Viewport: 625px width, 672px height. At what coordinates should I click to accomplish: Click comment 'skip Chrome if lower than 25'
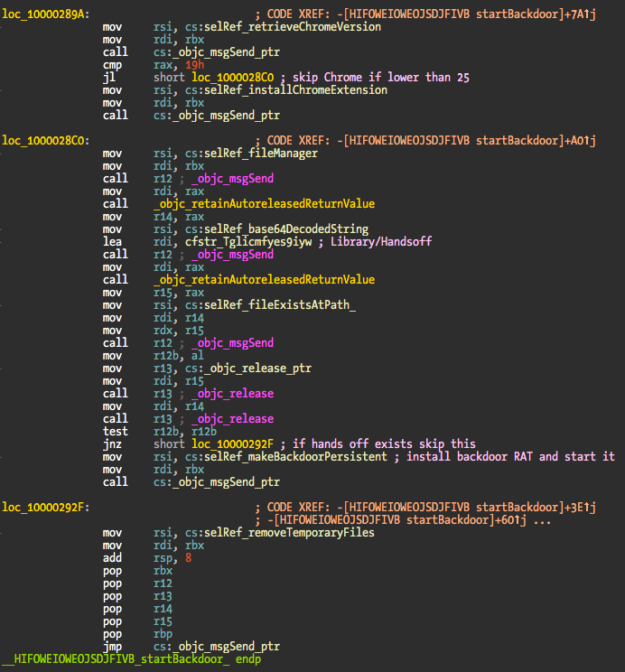380,78
